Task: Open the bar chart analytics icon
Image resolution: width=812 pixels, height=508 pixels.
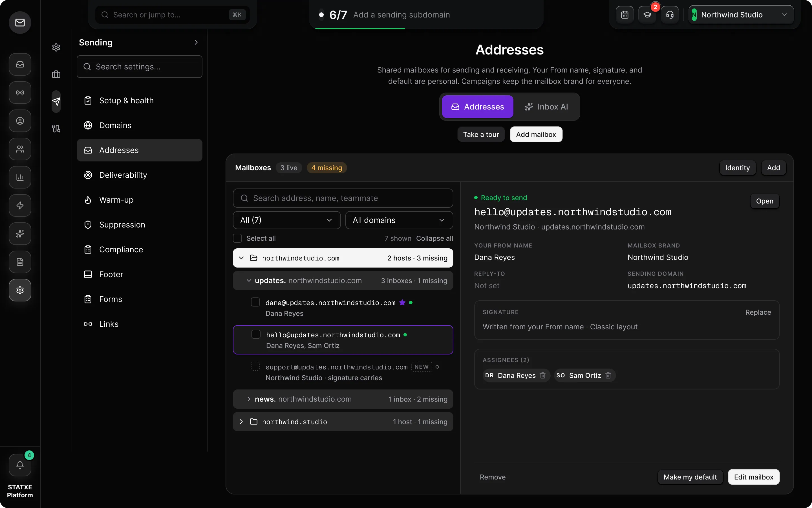Action: pos(20,177)
